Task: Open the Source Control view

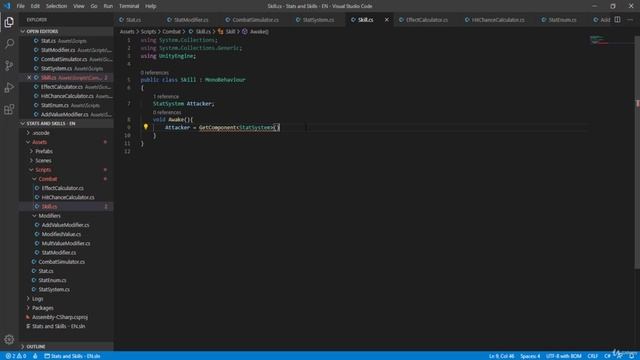Action: point(9,65)
